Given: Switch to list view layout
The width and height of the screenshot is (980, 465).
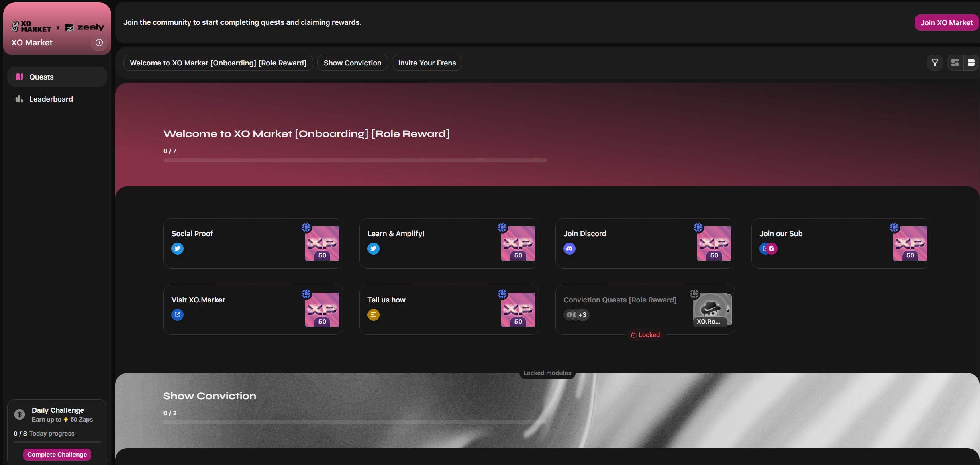Looking at the screenshot, I should (971, 63).
